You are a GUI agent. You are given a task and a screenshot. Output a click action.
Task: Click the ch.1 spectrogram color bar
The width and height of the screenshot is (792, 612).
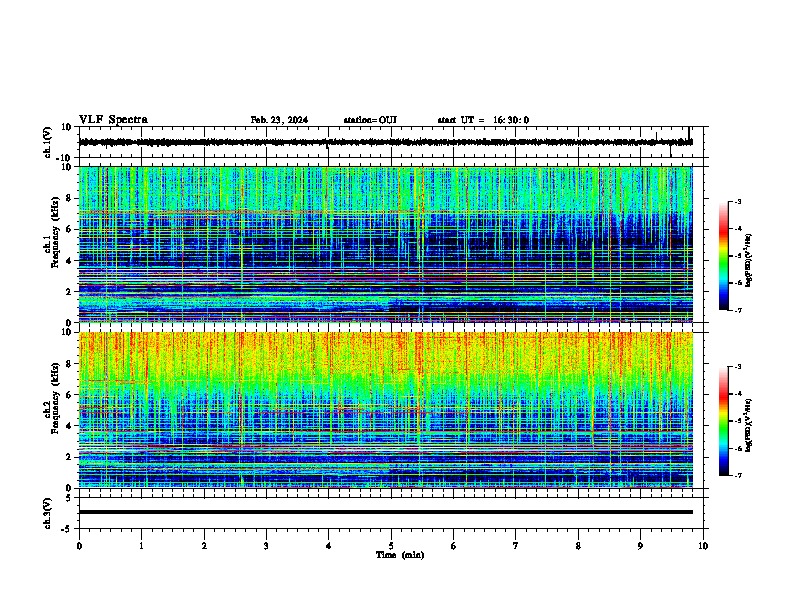pos(724,256)
